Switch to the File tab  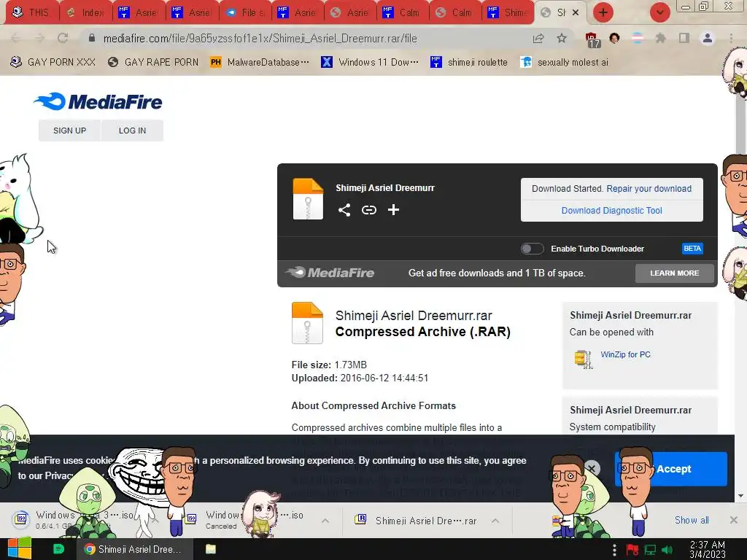(x=245, y=12)
